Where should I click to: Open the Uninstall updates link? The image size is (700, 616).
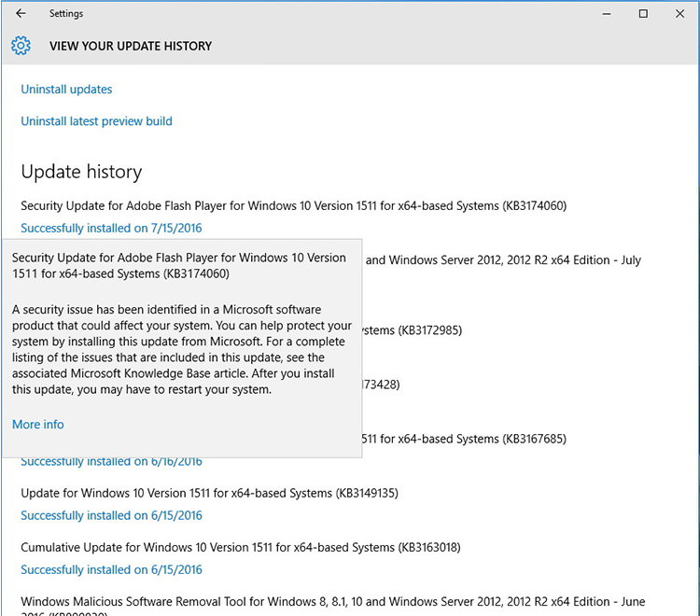point(66,90)
